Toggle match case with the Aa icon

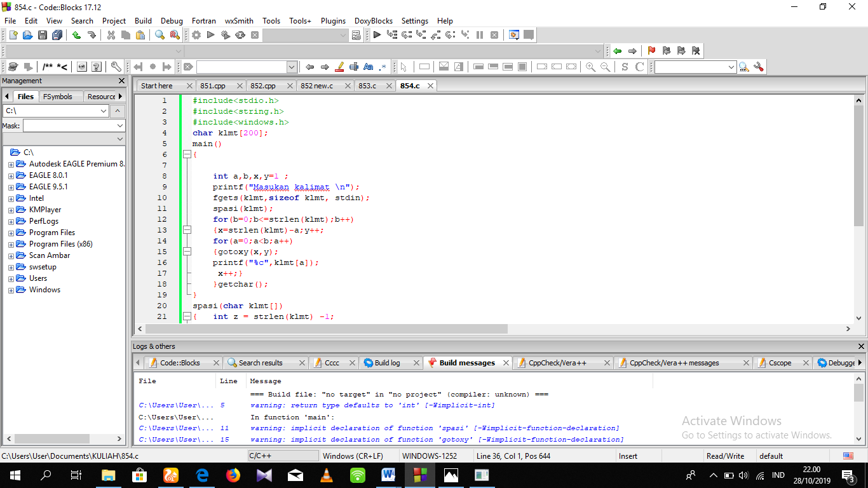(369, 67)
